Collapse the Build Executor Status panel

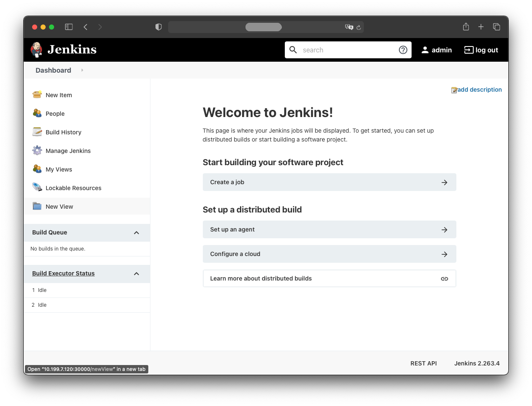(136, 273)
